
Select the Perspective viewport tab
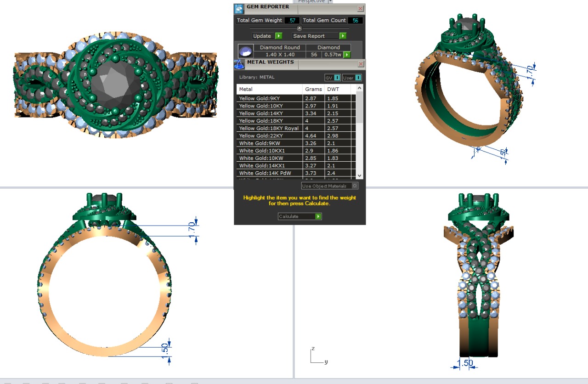click(x=311, y=1)
